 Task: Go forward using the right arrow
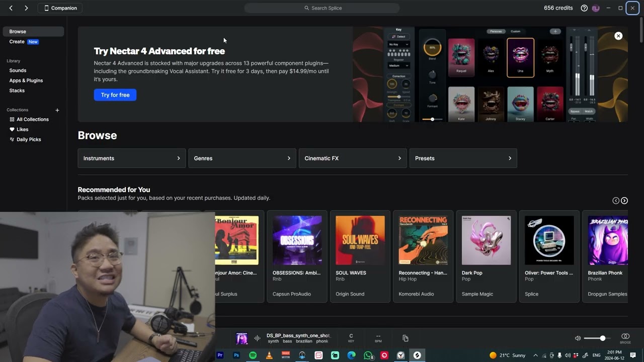26,8
